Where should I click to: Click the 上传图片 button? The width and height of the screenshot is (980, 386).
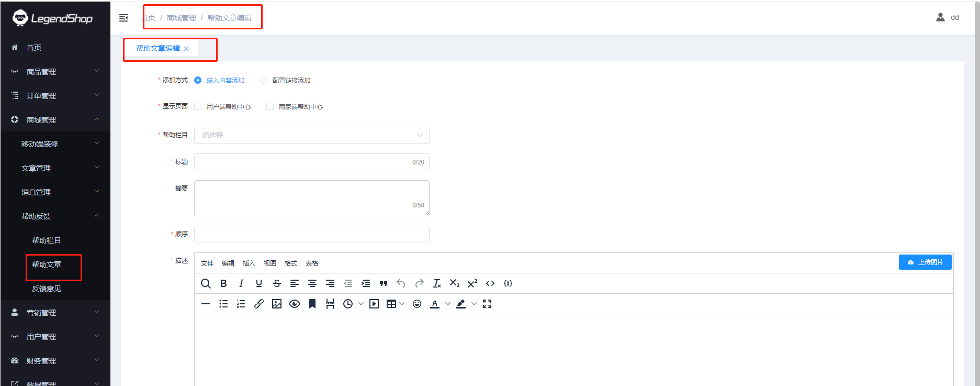(x=925, y=262)
